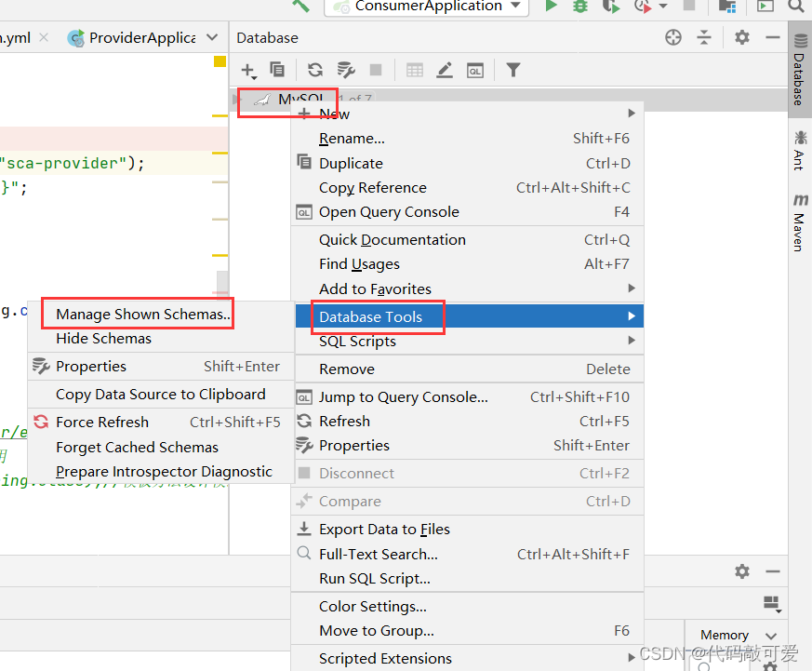This screenshot has height=671, width=812.
Task: Expand the MySQL tree node arrow
Action: (x=235, y=99)
